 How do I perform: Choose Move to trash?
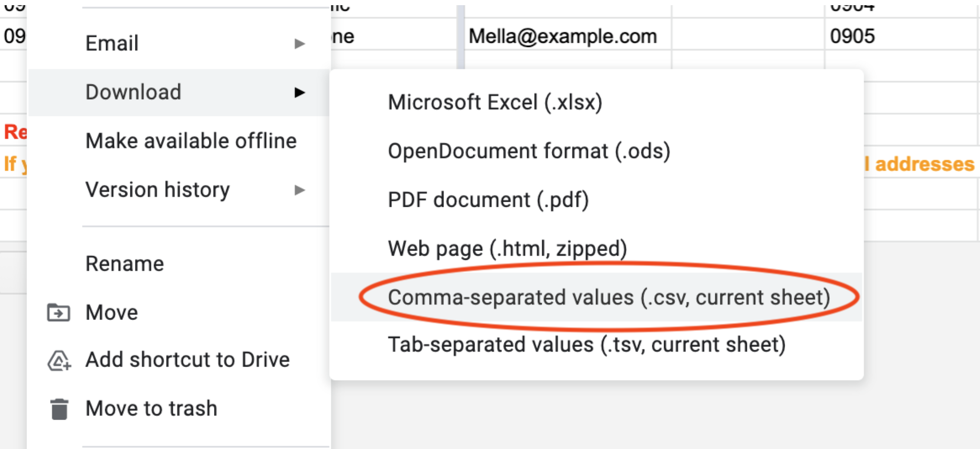click(179, 408)
